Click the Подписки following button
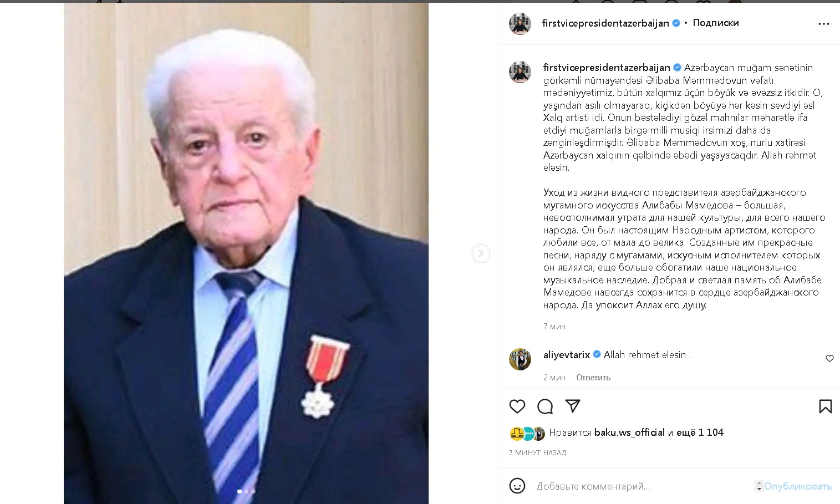 [x=716, y=23]
